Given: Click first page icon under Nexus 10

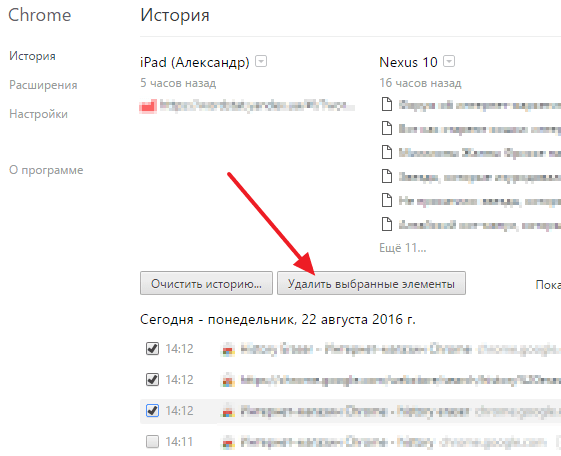Looking at the screenshot, I should pyautogui.click(x=387, y=104).
